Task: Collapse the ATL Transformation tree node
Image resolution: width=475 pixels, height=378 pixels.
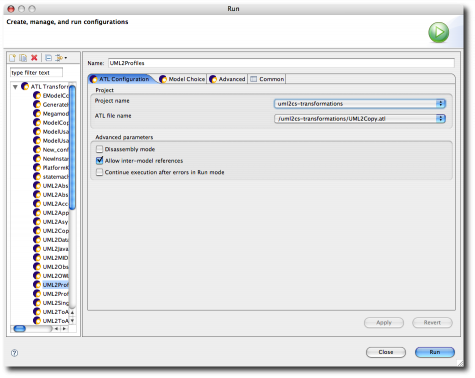Action: point(15,87)
